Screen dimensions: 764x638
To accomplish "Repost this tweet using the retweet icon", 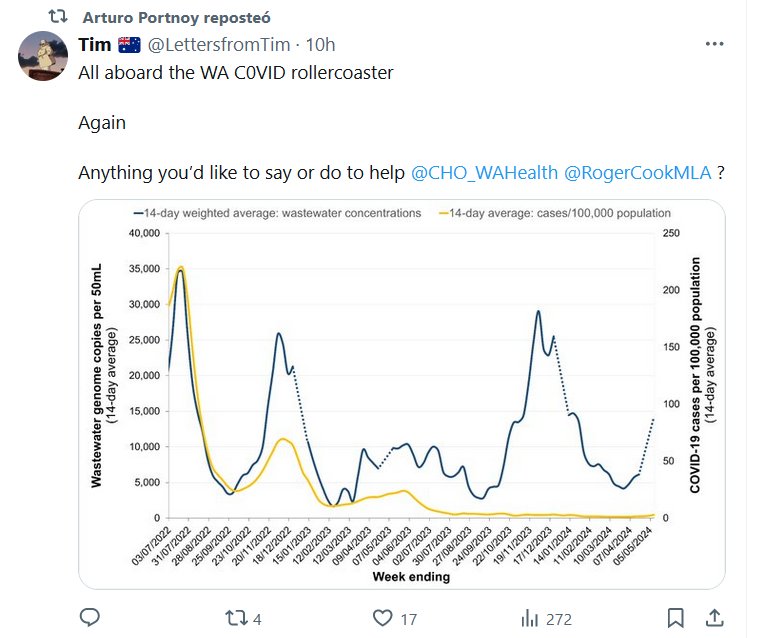I will click(236, 618).
